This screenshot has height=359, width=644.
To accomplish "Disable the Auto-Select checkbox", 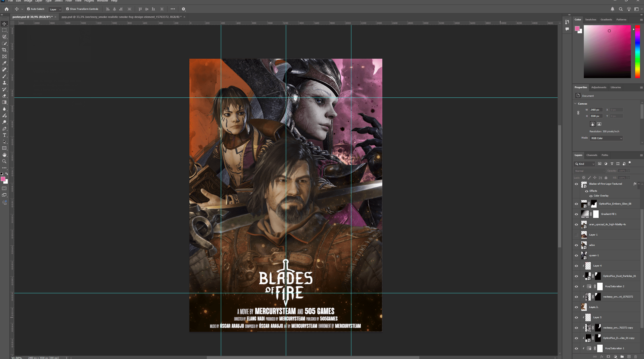I will (x=28, y=9).
